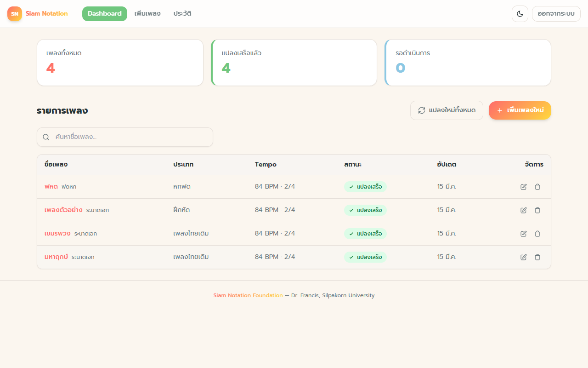This screenshot has height=368, width=588.
Task: Go to เพิ่มเพลง nav item
Action: pyautogui.click(x=147, y=14)
